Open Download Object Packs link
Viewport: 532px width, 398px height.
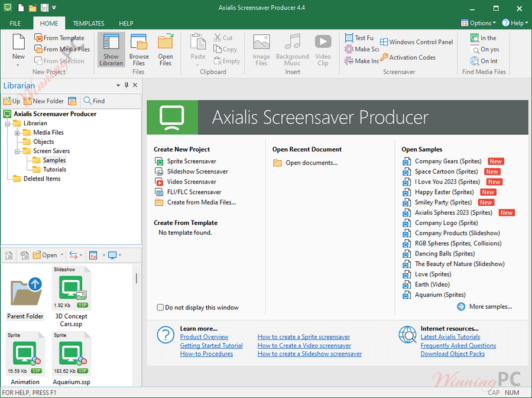pyautogui.click(x=452, y=354)
